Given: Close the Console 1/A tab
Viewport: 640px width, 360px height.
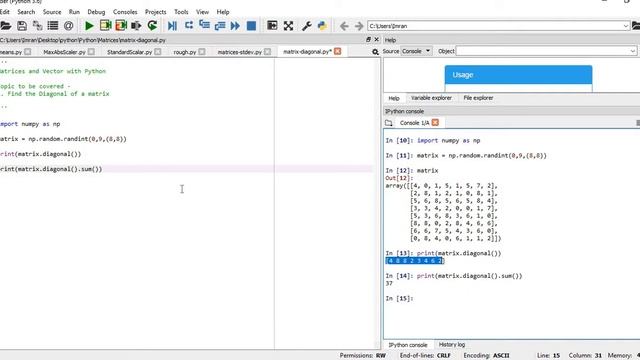Looking at the screenshot, I should tap(435, 122).
